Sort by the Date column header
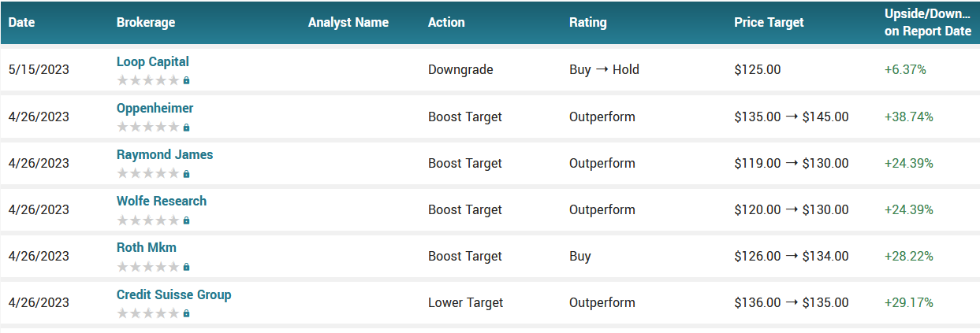The image size is (980, 333). (21, 22)
